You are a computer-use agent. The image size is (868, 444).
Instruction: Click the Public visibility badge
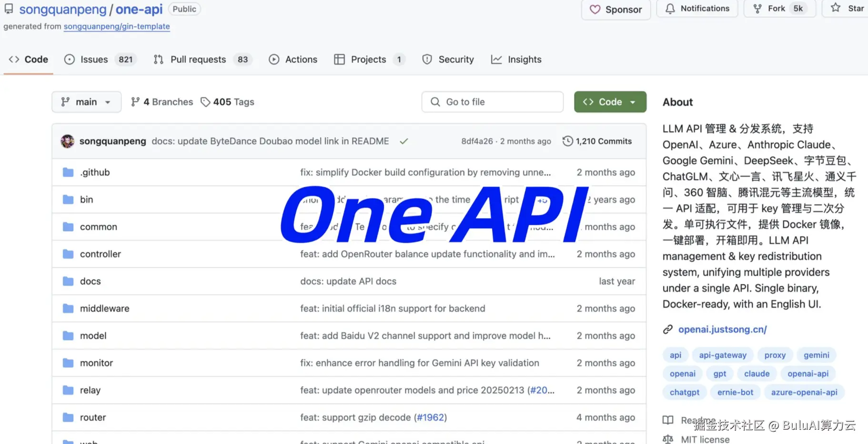[x=184, y=9]
